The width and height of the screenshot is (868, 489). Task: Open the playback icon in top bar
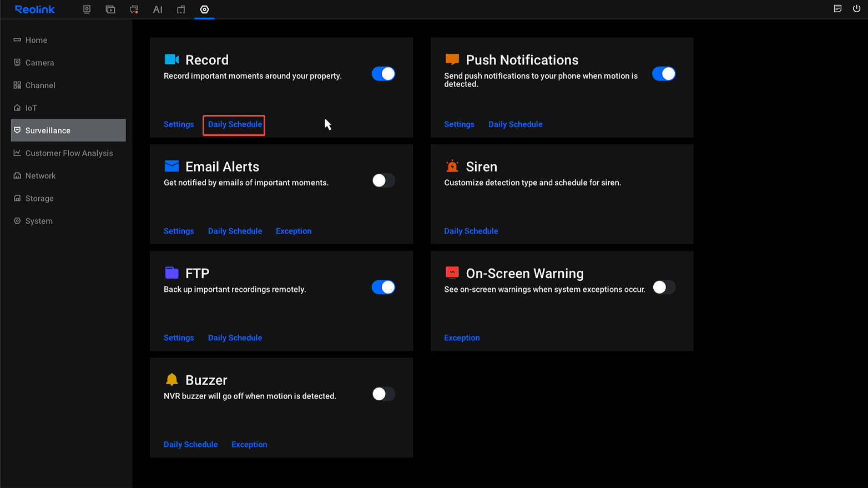click(x=110, y=9)
